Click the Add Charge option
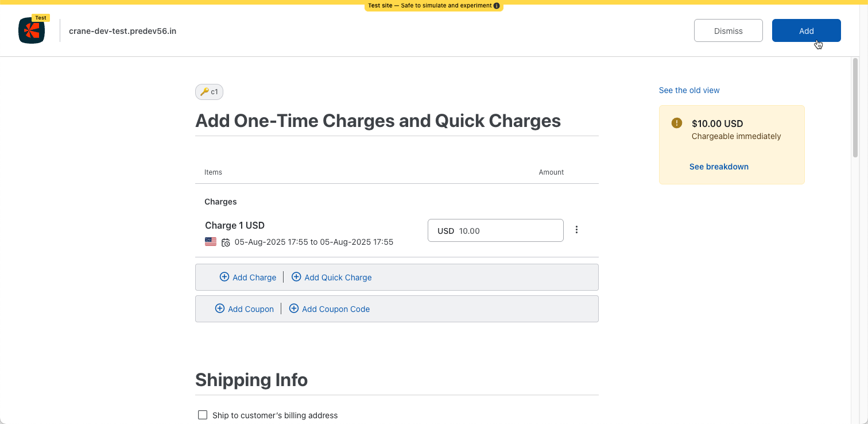The height and width of the screenshot is (424, 868). 248,277
